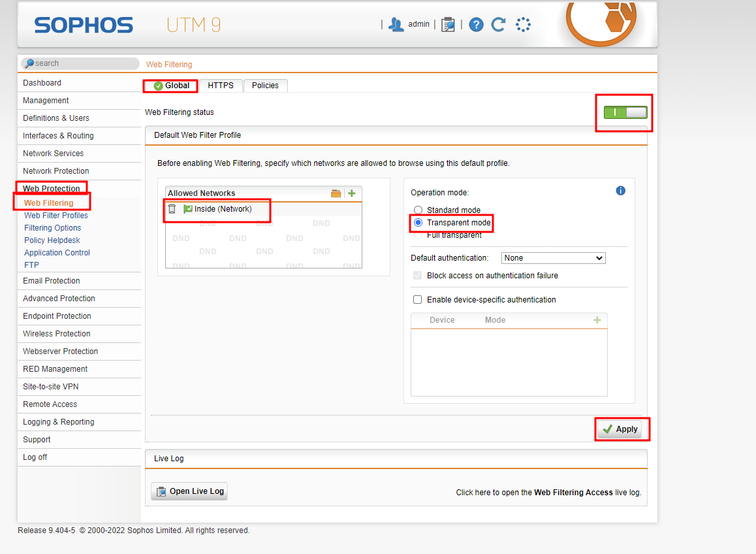The height and width of the screenshot is (554, 756).
Task: Expand Management menu
Action: (79, 101)
